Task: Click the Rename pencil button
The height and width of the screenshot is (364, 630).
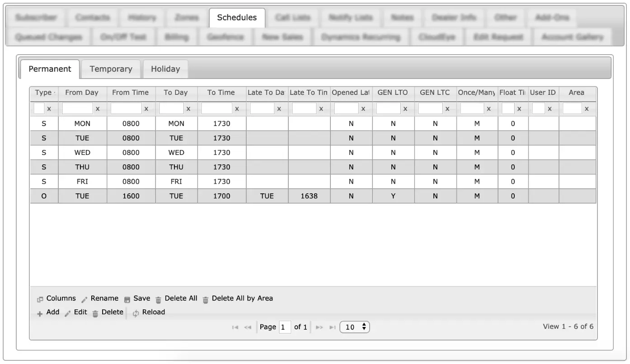Action: pos(100,299)
